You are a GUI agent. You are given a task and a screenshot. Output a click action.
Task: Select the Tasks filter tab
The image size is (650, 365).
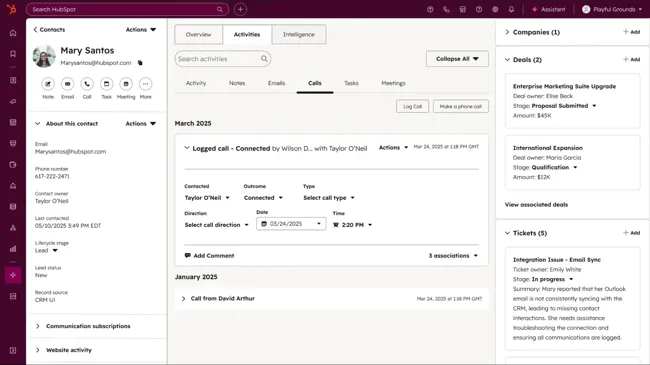[x=352, y=83]
